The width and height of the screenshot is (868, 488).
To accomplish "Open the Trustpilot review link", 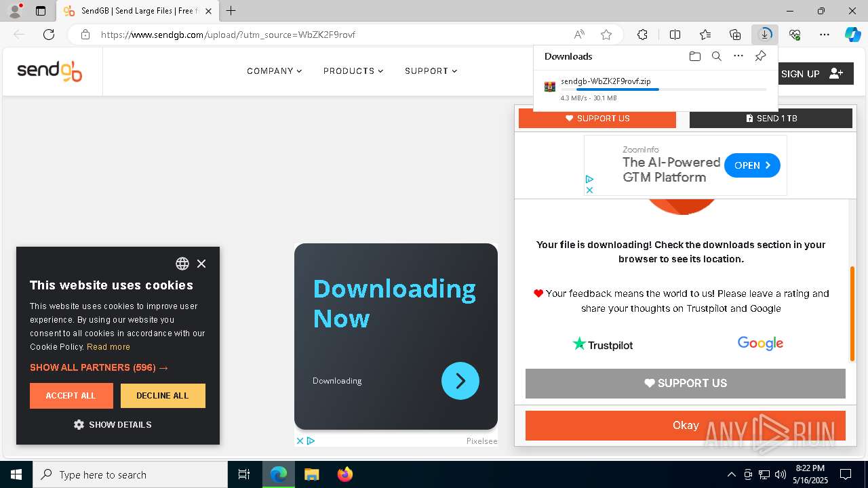I will 603,344.
